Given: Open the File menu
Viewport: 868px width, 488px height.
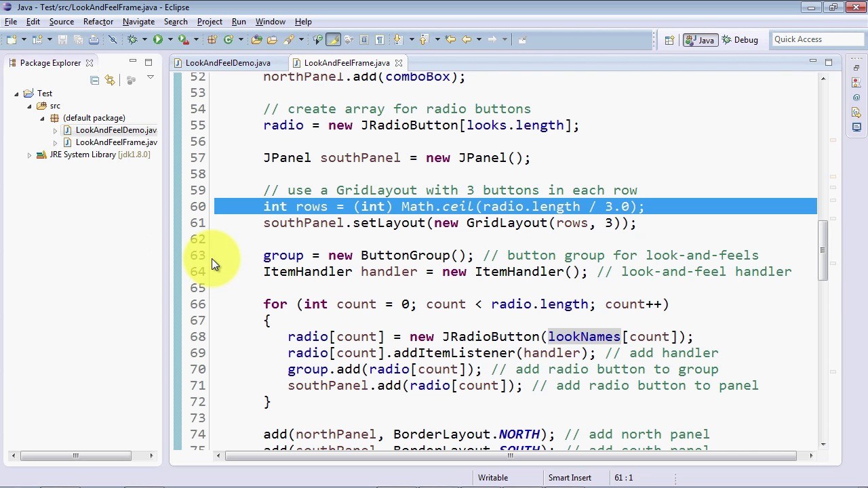Looking at the screenshot, I should pyautogui.click(x=11, y=22).
